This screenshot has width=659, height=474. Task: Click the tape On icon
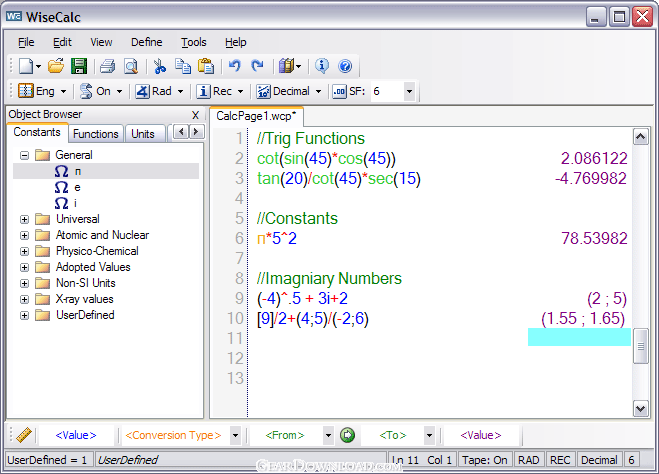86,91
